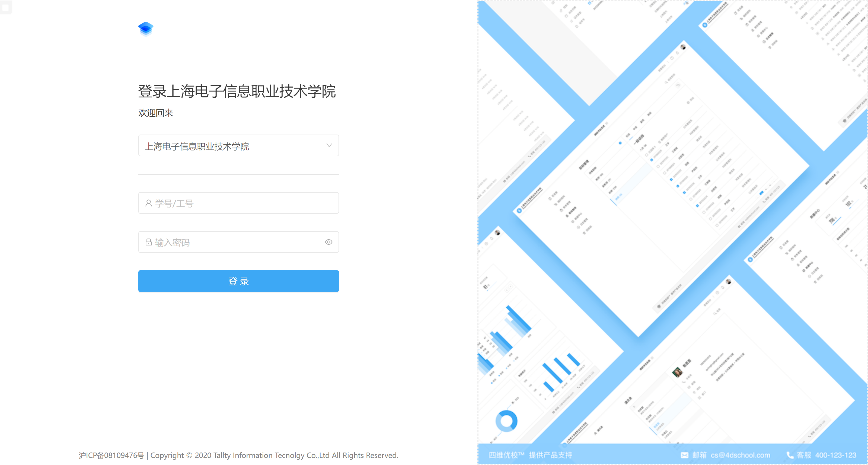Click the cs@4dschool.com email address
868x465 pixels.
click(740, 455)
